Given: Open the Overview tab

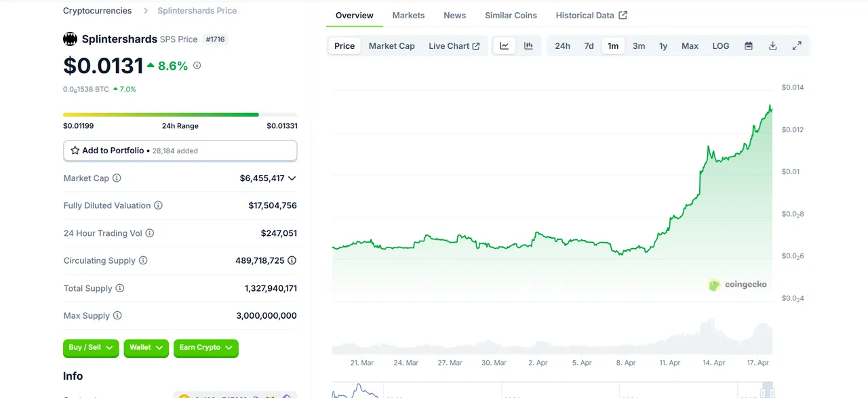Looking at the screenshot, I should point(355,15).
